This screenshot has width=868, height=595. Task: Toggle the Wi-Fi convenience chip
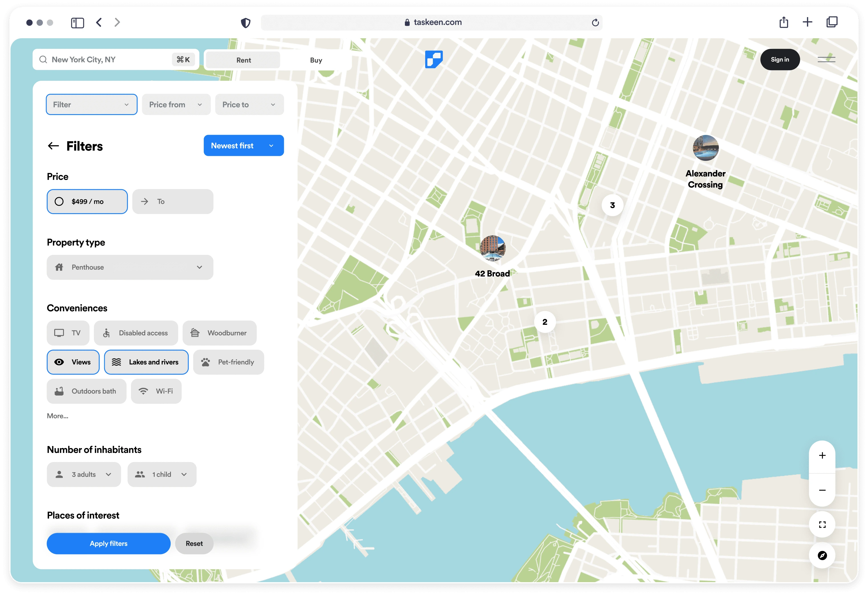click(x=156, y=391)
